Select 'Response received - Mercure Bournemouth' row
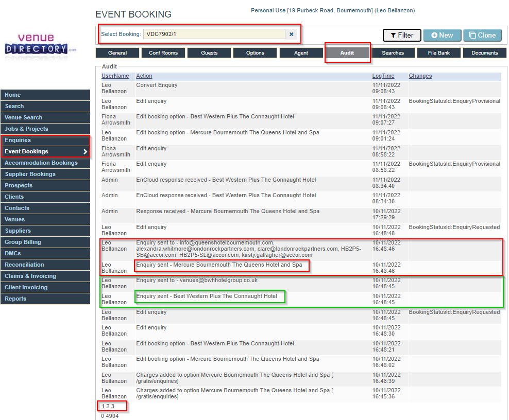The height and width of the screenshot is (420, 509). coord(301,215)
